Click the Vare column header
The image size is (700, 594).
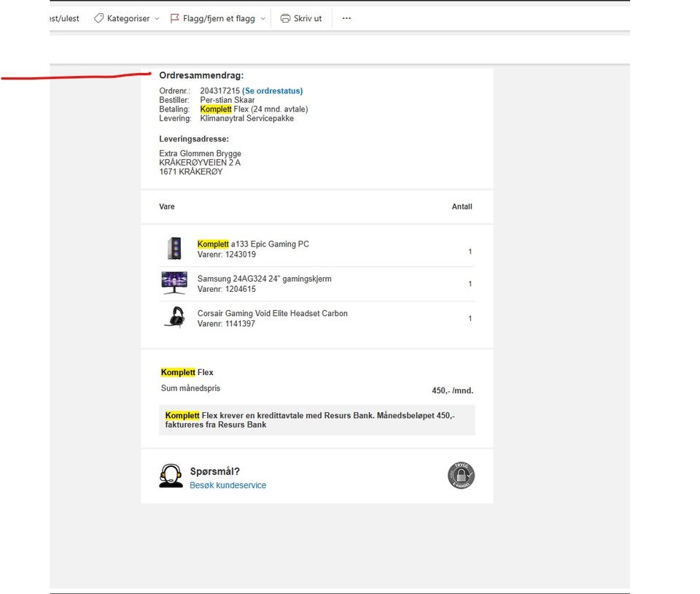[x=166, y=207]
